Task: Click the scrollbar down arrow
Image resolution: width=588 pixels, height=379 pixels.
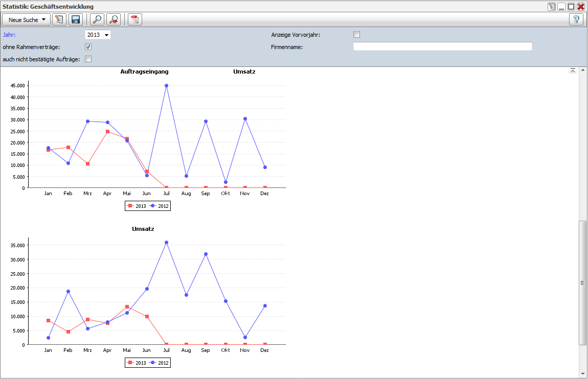Action: tap(582, 374)
